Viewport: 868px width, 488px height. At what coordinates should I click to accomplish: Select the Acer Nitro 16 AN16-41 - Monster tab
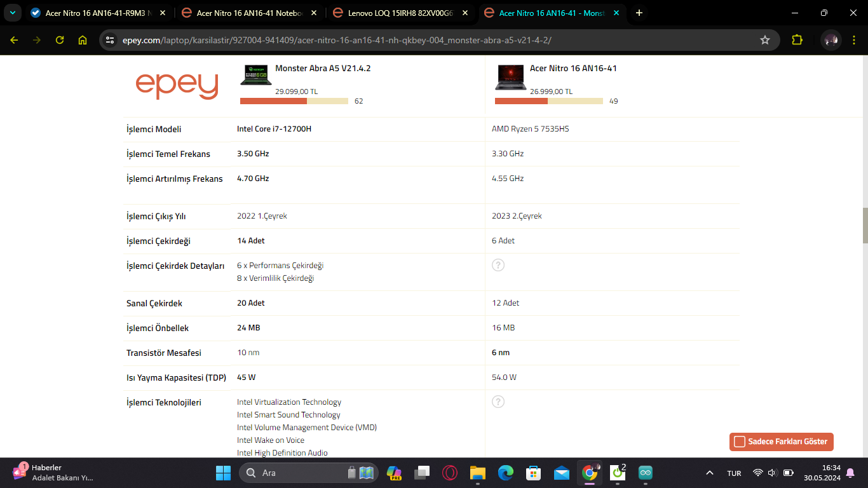click(552, 13)
